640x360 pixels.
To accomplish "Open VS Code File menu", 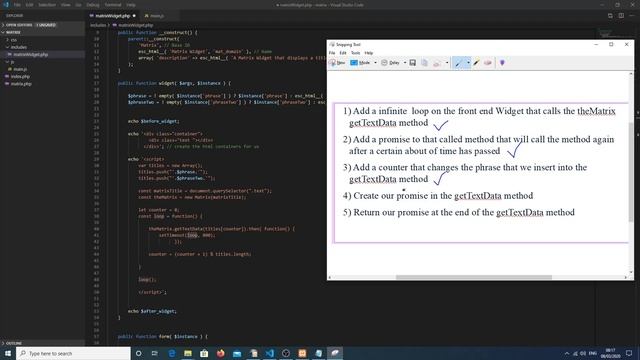I will click(17, 5).
